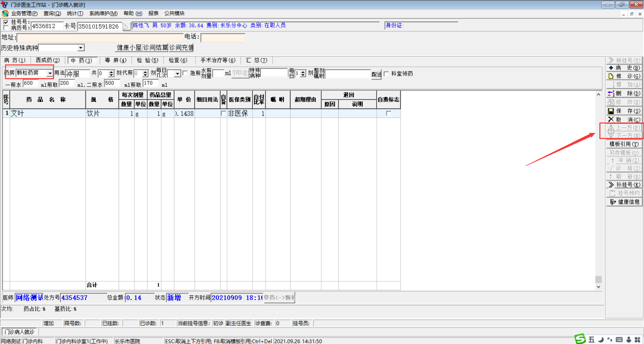Screen dimensions: 644x344
Task: Save the prescription with 保存(S)
Action: pos(624,111)
